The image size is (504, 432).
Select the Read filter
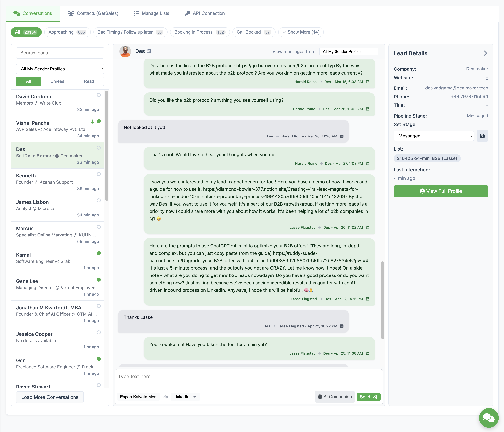[x=89, y=81]
